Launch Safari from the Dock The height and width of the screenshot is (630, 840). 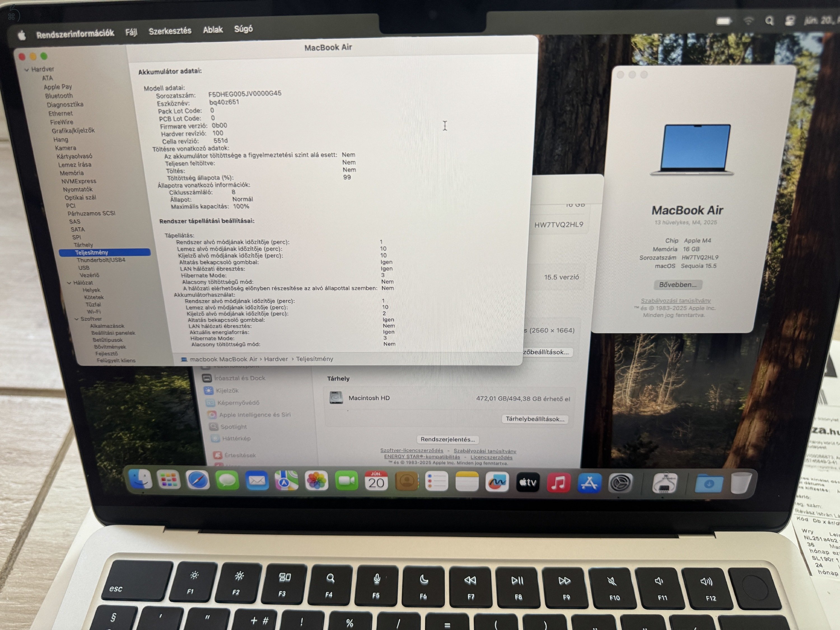(x=198, y=480)
